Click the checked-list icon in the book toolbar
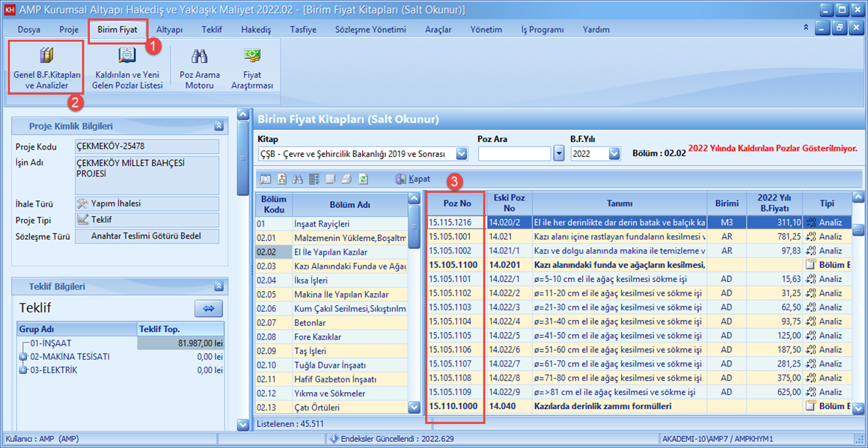 pyautogui.click(x=314, y=179)
